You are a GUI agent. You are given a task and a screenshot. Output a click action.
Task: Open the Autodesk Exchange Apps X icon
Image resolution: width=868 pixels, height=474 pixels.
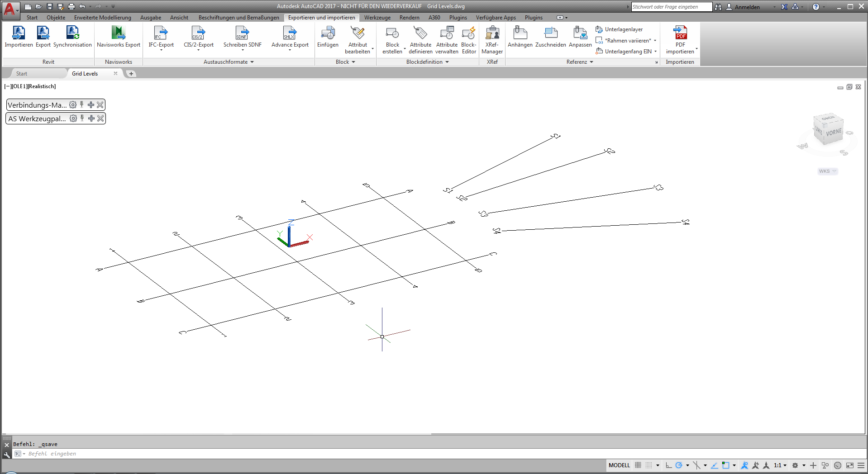click(784, 7)
